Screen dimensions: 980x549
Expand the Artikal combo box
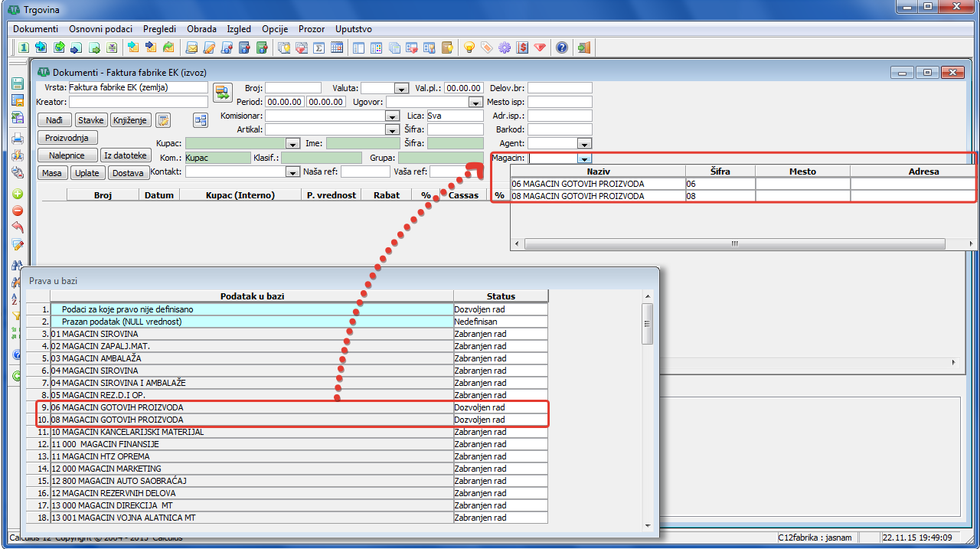(x=392, y=129)
